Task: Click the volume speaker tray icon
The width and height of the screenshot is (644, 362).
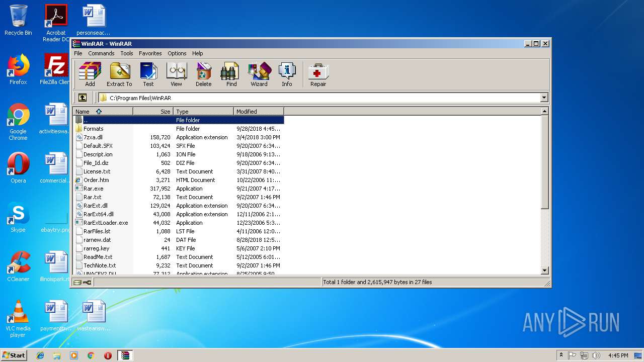Action: 596,355
